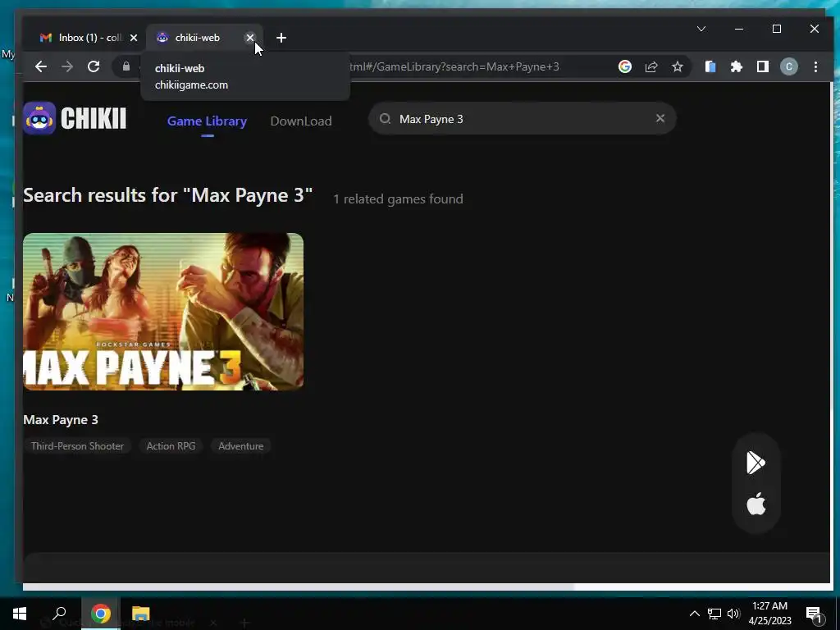840x630 pixels.
Task: Click the blue extension icon in toolbar
Action: (710, 66)
